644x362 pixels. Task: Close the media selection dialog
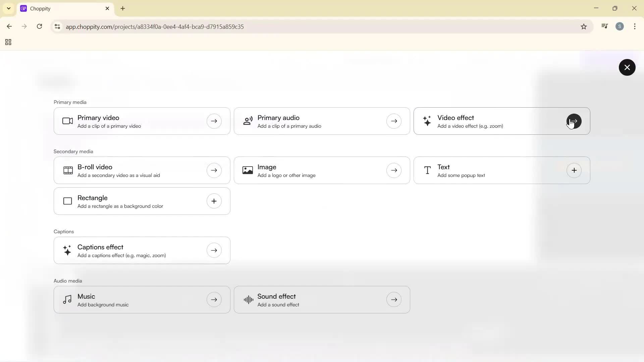pyautogui.click(x=627, y=67)
